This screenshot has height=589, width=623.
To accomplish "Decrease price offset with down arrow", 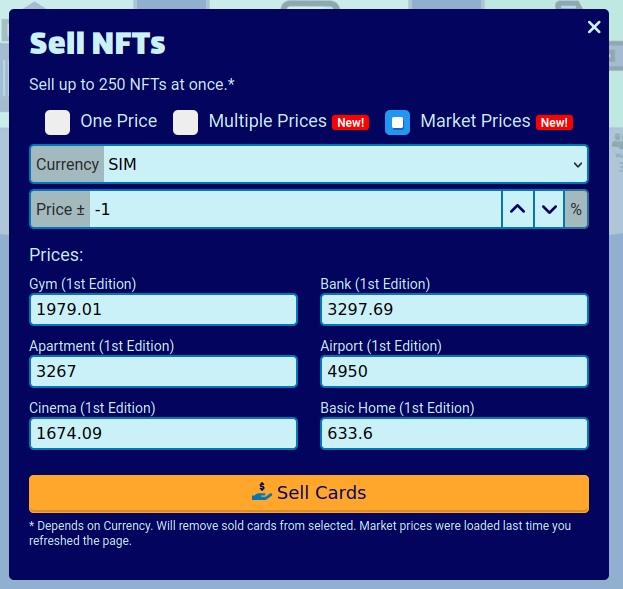I will [549, 210].
